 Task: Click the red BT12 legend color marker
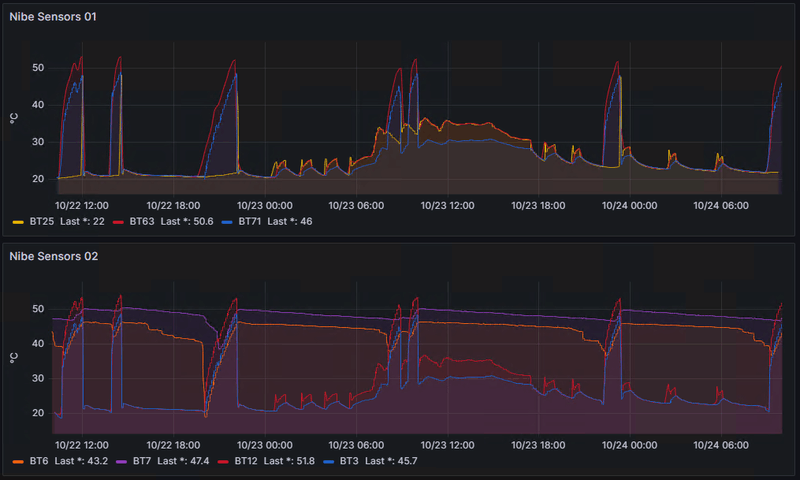(223, 462)
